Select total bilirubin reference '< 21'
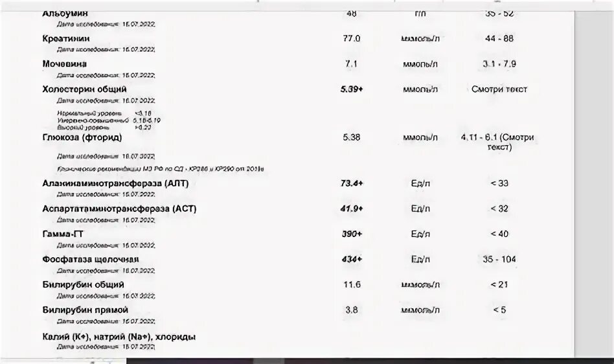This screenshot has width=614, height=364. (x=499, y=284)
